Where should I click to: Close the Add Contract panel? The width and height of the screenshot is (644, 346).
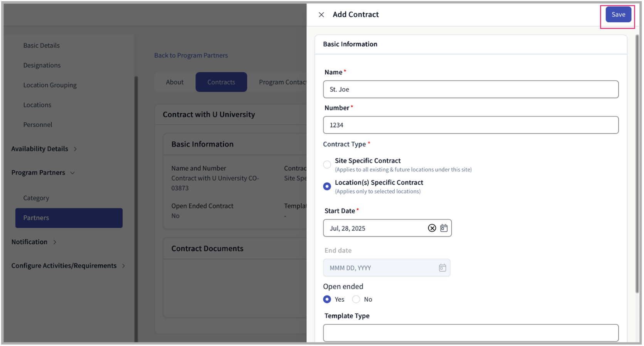coord(321,15)
